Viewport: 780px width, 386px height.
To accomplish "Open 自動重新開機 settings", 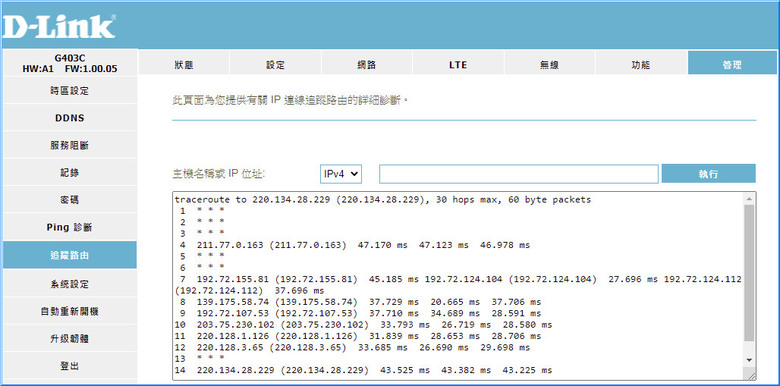I will pyautogui.click(x=70, y=311).
